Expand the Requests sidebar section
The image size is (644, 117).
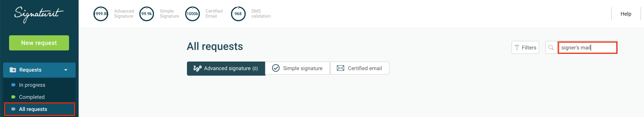[x=39, y=70]
